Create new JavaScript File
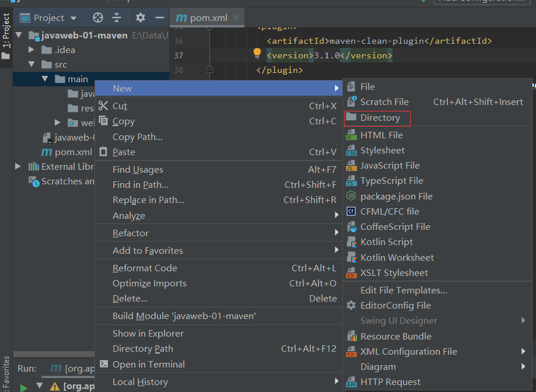Viewport: 536px width, 392px height. point(437,166)
